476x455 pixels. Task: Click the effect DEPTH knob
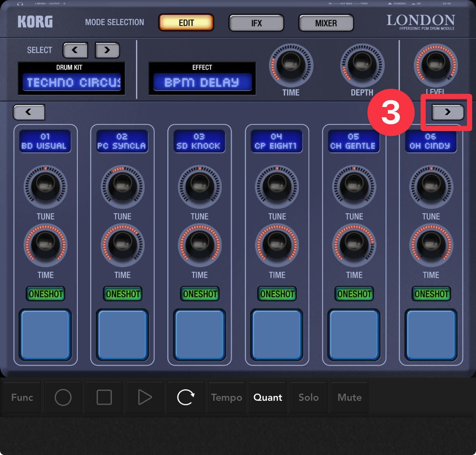pos(362,66)
